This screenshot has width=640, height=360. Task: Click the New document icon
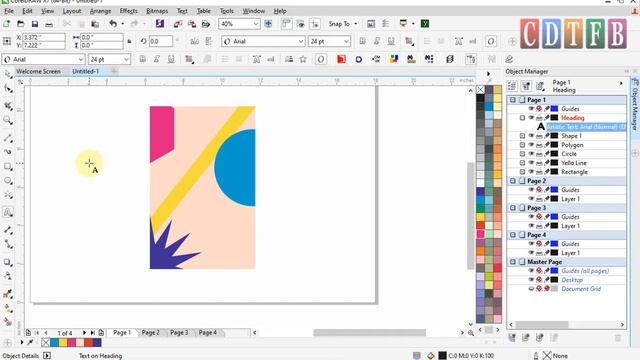pyautogui.click(x=7, y=24)
